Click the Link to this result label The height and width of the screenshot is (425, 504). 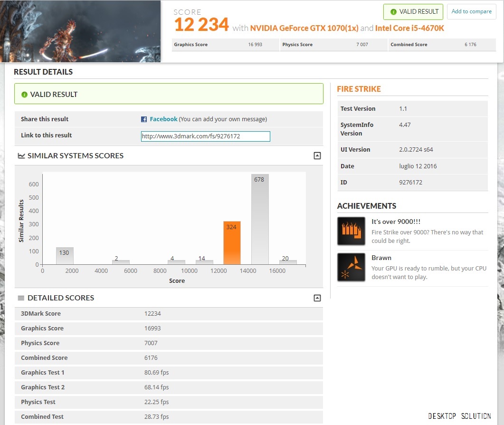46,135
